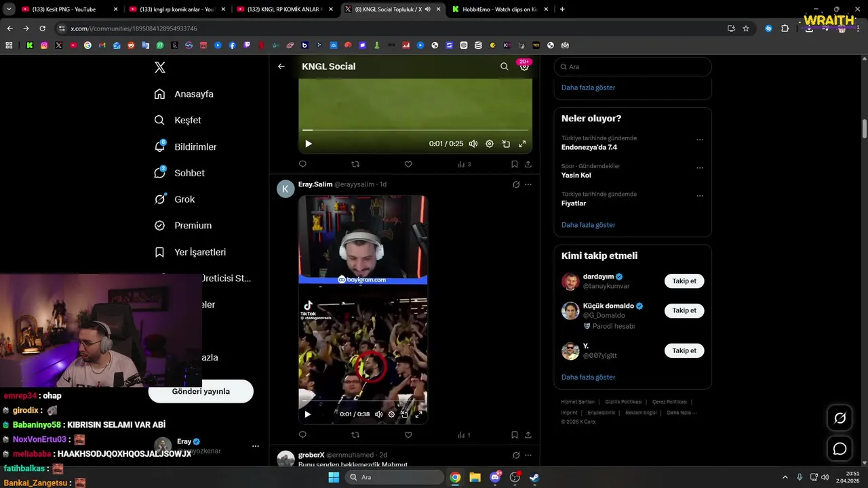Viewport: 868px width, 488px height.
Task: Toggle system volume in the taskbar tray
Action: point(825,477)
